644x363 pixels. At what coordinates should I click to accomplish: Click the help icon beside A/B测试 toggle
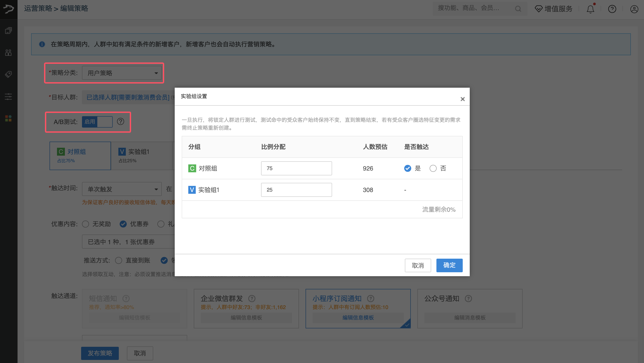click(x=121, y=121)
